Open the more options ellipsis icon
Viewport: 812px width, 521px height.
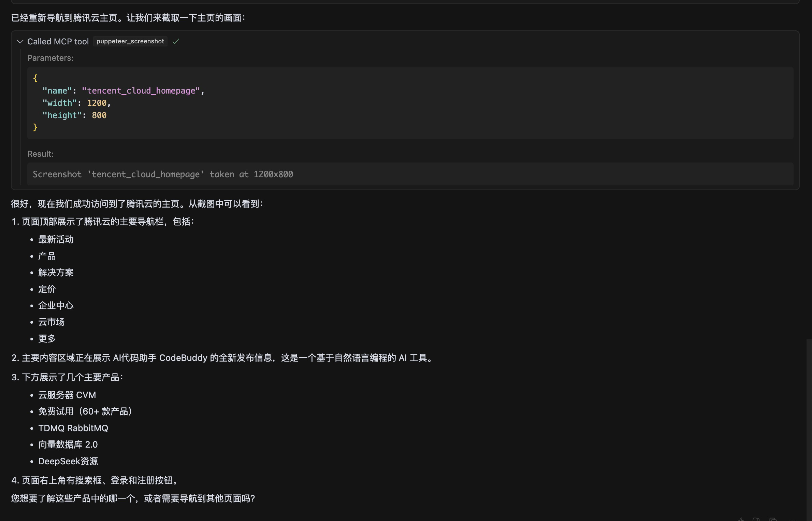pyautogui.click(x=792, y=519)
